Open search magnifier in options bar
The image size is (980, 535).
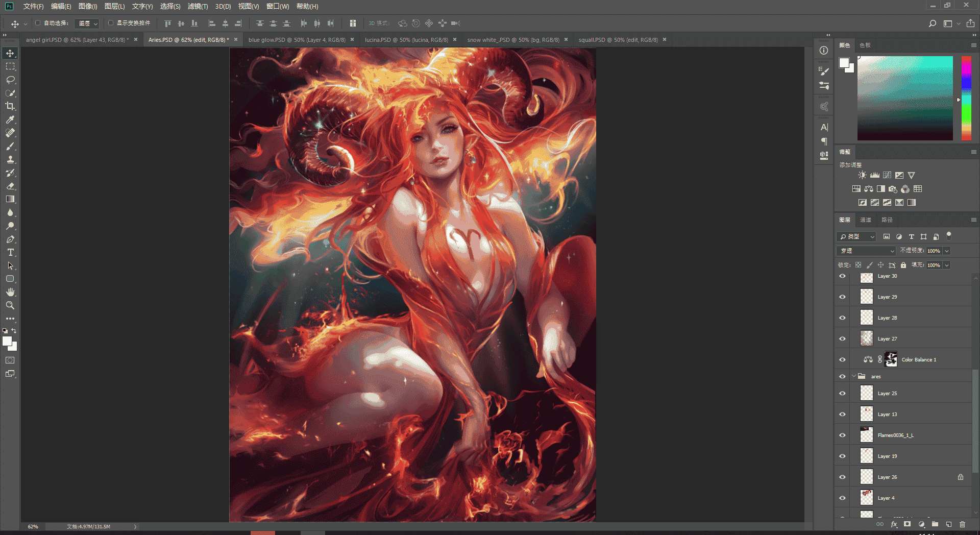pos(932,23)
